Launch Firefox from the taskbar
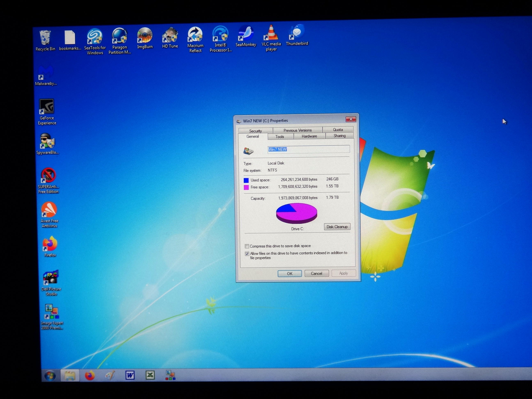This screenshot has width=532, height=399. 90,375
